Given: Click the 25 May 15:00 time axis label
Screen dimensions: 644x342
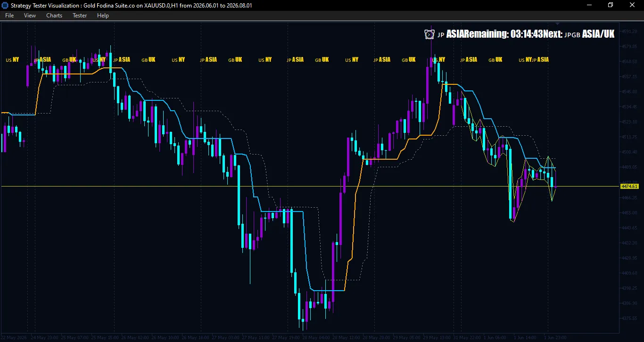Looking at the screenshot, I should pos(105,338).
